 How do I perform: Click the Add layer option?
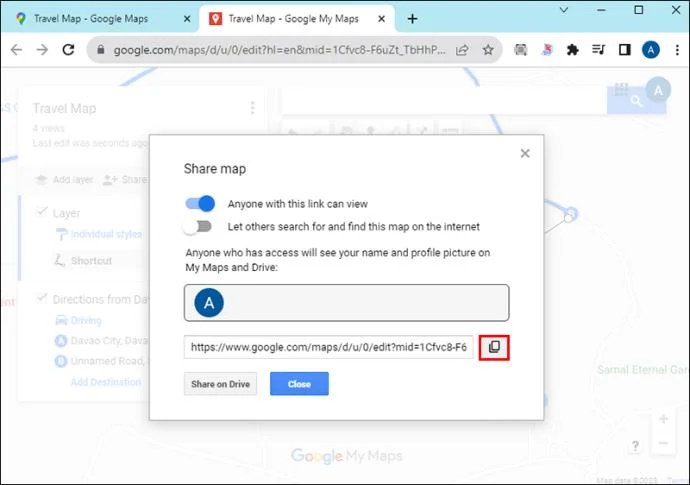pos(65,180)
